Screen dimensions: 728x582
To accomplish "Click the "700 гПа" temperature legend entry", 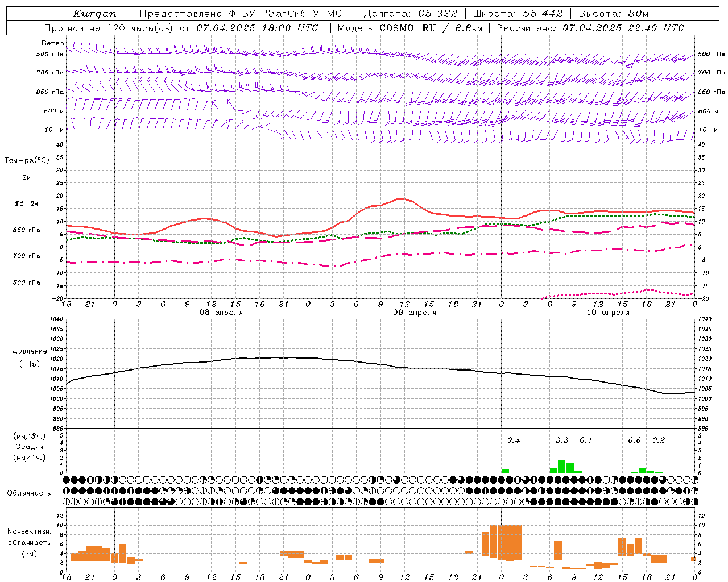I will point(26,259).
